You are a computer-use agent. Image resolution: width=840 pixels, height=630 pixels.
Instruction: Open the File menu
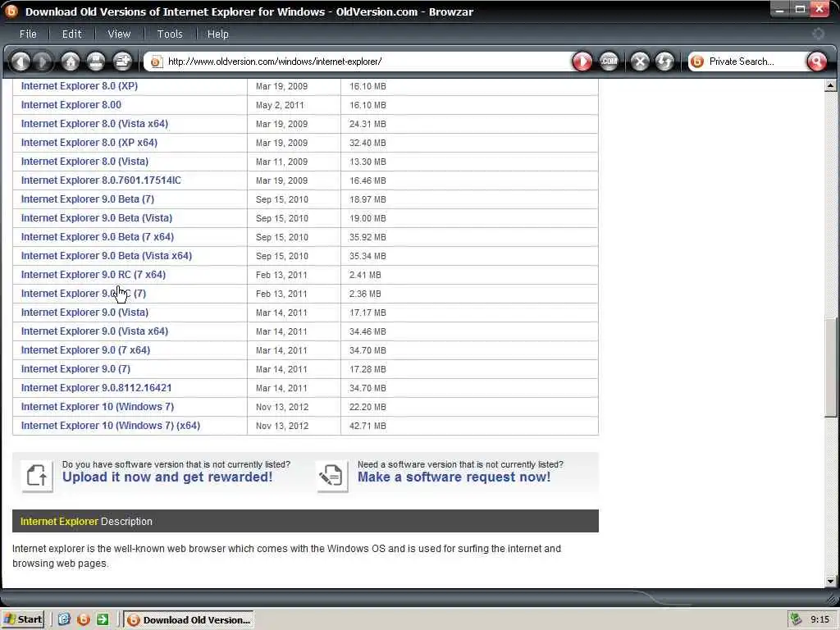pos(28,34)
